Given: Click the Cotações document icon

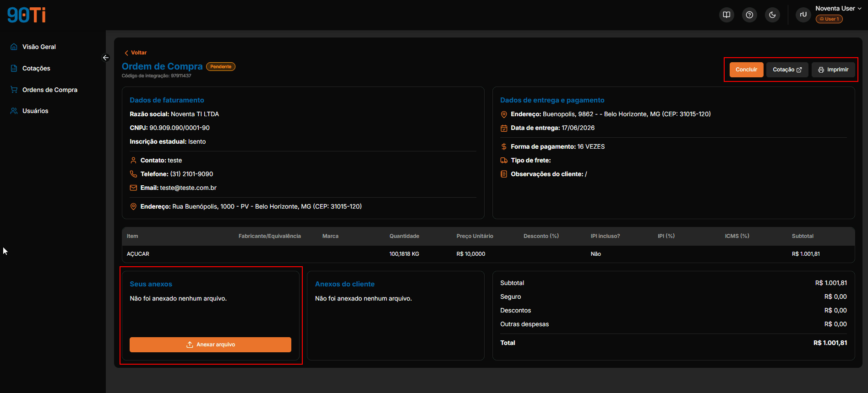Looking at the screenshot, I should click(x=14, y=68).
